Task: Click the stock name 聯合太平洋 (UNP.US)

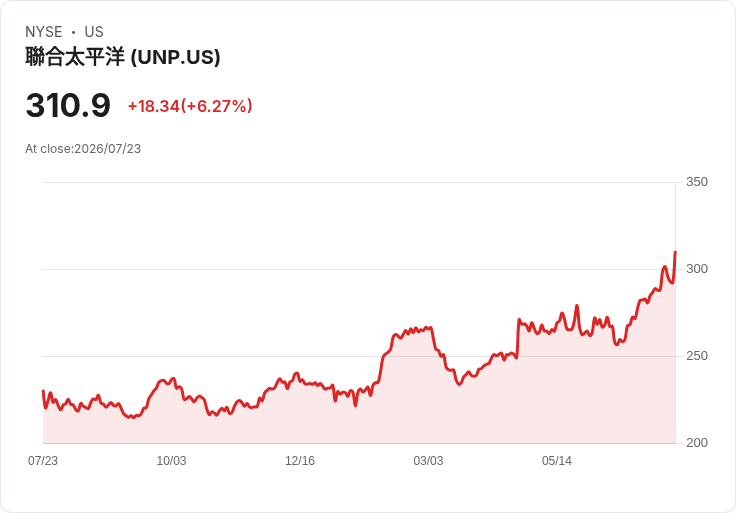Action: (x=123, y=57)
